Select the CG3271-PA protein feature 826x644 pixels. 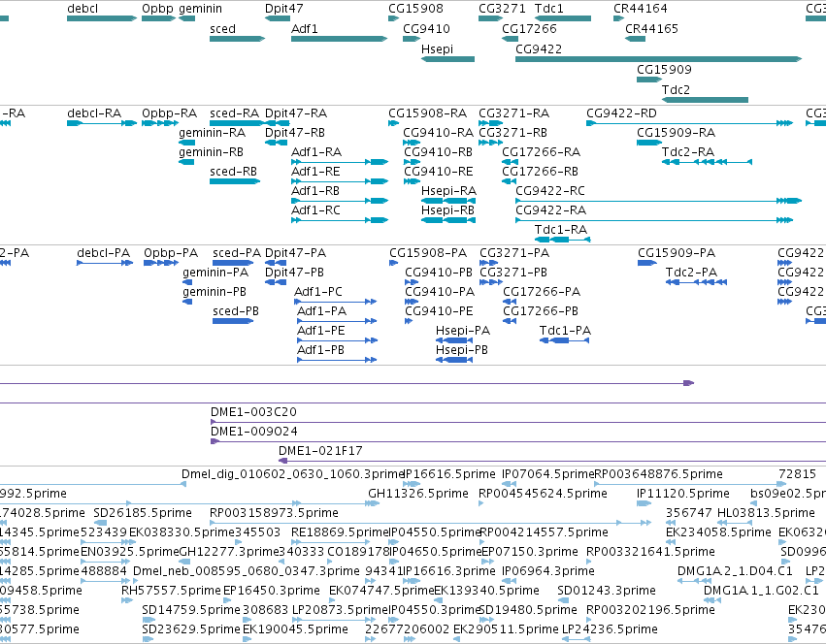click(x=488, y=263)
